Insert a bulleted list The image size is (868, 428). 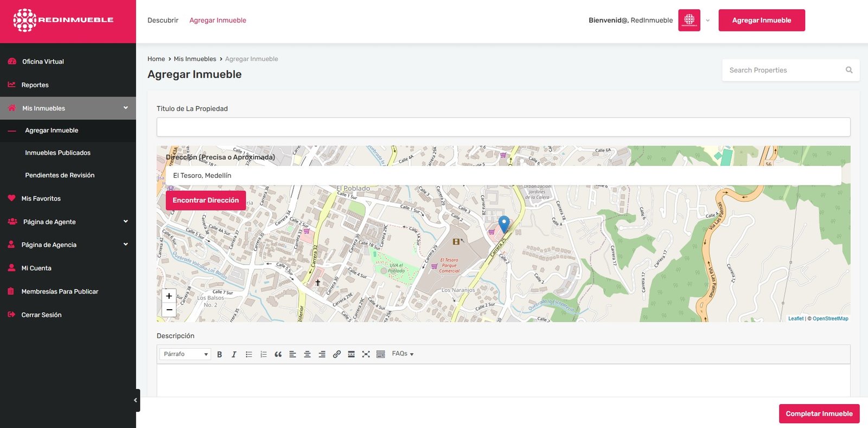pyautogui.click(x=249, y=354)
